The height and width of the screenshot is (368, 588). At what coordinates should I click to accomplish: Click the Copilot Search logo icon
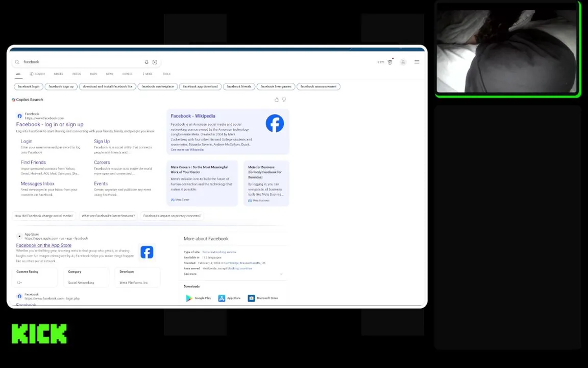[13, 100]
